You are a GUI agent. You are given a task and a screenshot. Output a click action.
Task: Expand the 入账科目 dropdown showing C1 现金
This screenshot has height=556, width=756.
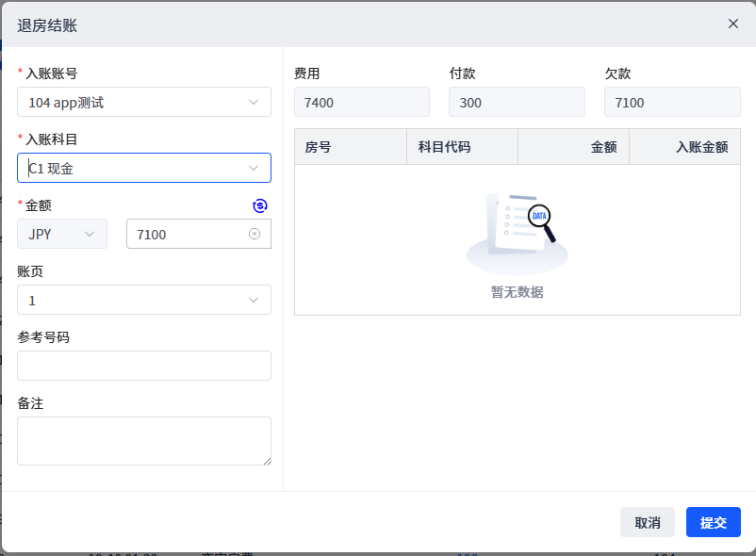click(x=144, y=168)
